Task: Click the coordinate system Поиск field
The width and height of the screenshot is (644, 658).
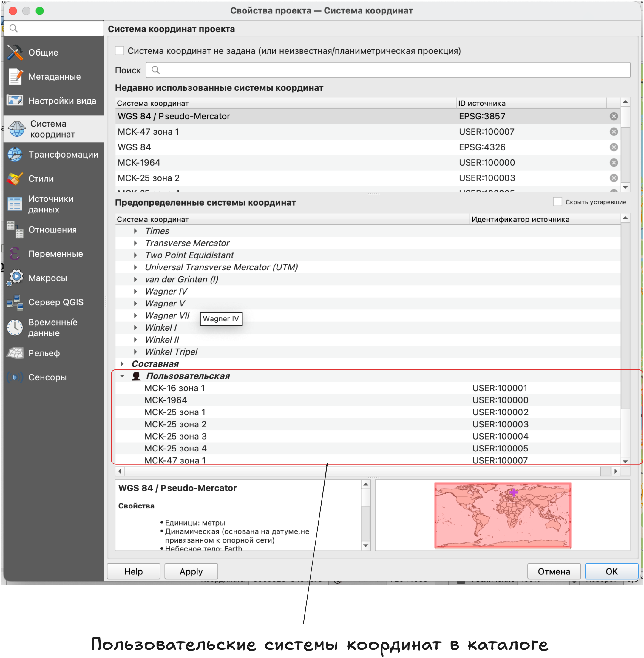Action: click(x=388, y=70)
